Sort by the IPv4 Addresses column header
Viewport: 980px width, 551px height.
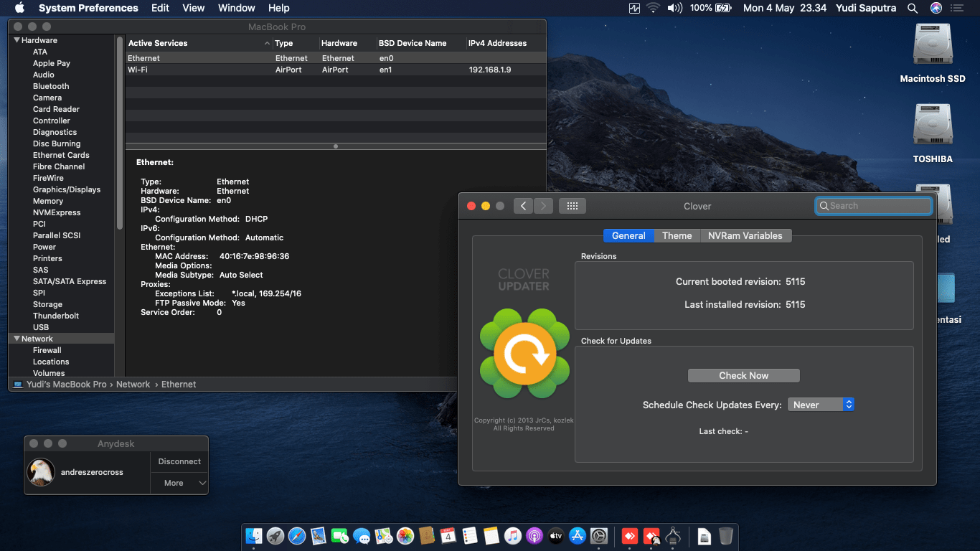coord(506,43)
